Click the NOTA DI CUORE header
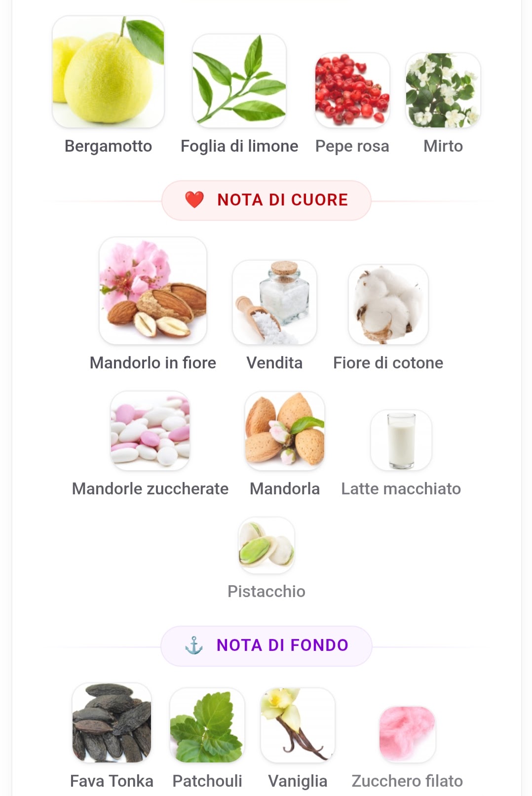Viewport: 532px width, 796px height. [282, 200]
